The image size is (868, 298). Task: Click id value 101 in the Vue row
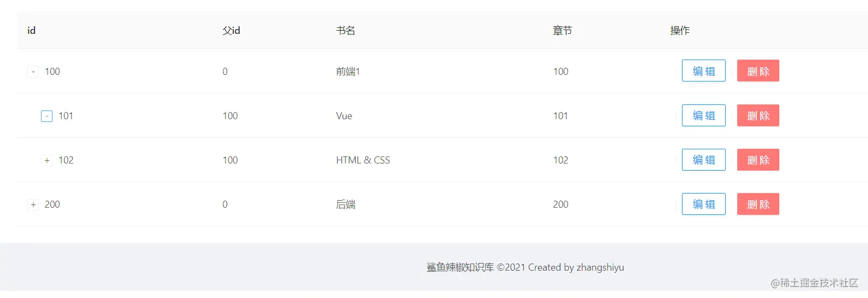tap(66, 116)
